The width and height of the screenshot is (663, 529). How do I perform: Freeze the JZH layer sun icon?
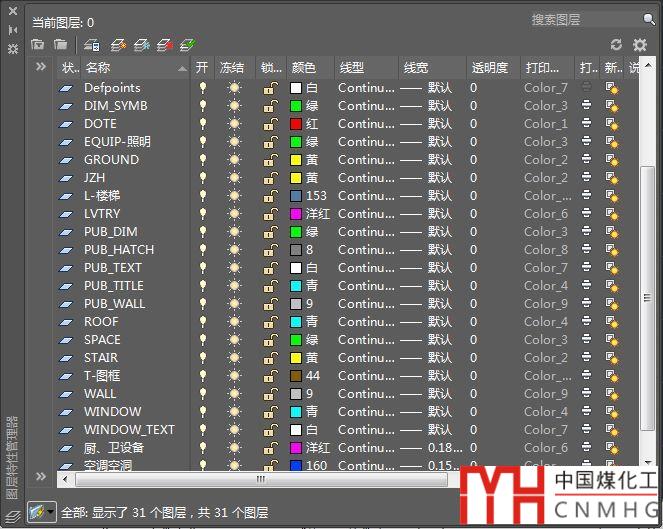[234, 178]
